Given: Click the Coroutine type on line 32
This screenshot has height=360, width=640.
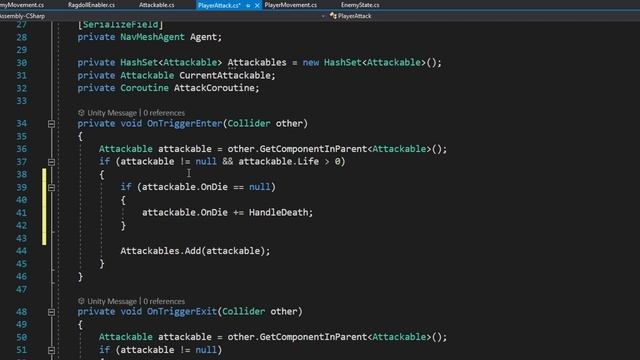Looking at the screenshot, I should click(144, 88).
